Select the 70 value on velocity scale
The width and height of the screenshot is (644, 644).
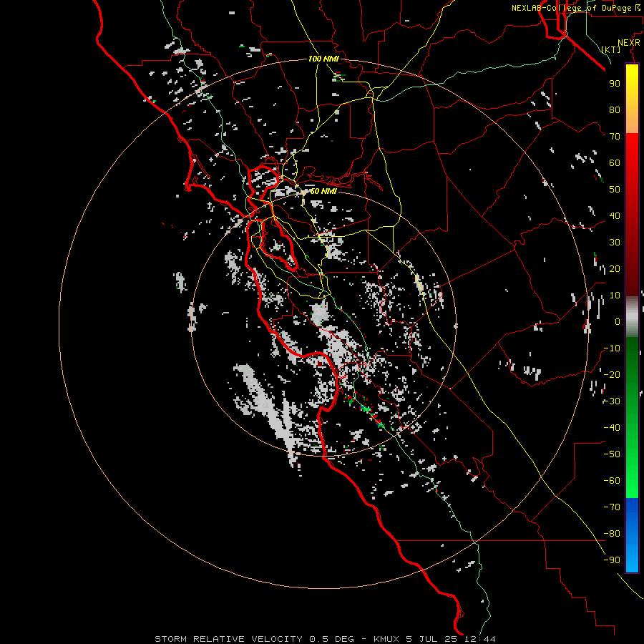(x=615, y=137)
